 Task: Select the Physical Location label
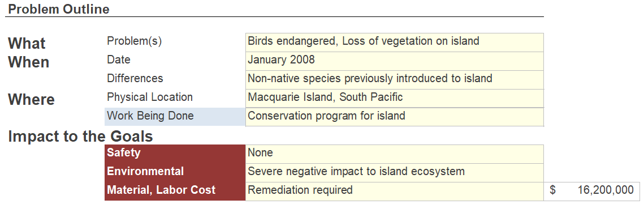click(x=150, y=97)
